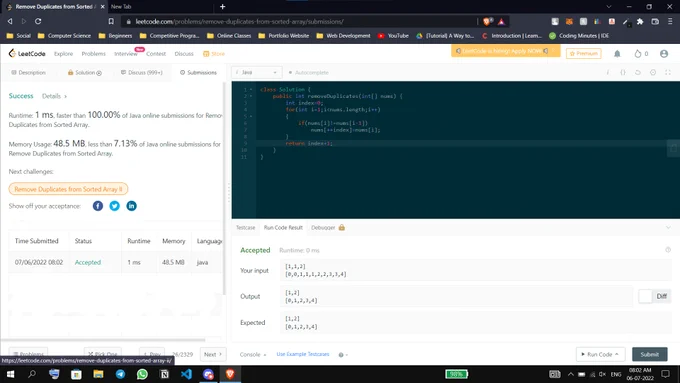Open Brave Rewards triangle icon
This screenshot has height=383, width=680.
[501, 21]
